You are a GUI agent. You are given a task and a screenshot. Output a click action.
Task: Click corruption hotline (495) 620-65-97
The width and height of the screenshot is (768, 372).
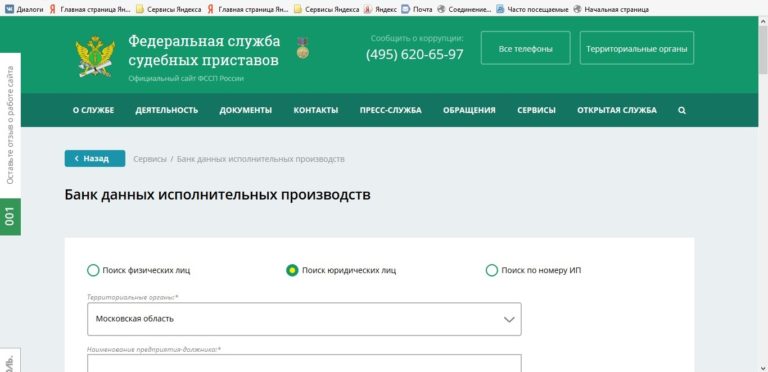click(x=414, y=54)
